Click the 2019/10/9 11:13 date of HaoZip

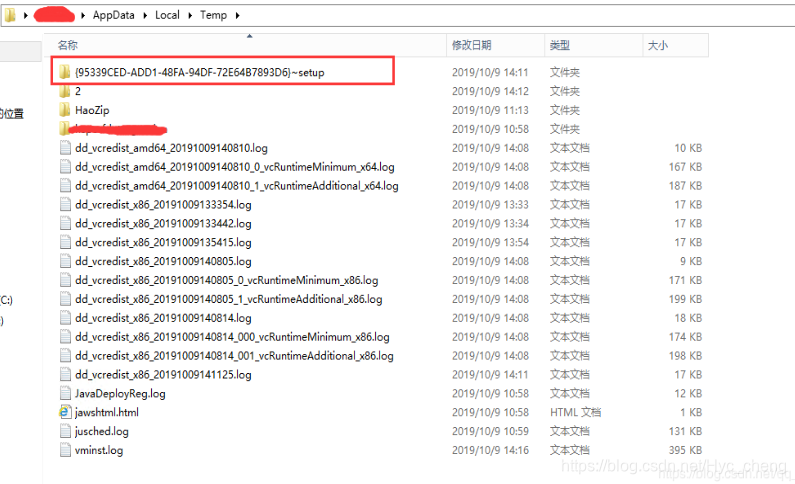pyautogui.click(x=490, y=110)
